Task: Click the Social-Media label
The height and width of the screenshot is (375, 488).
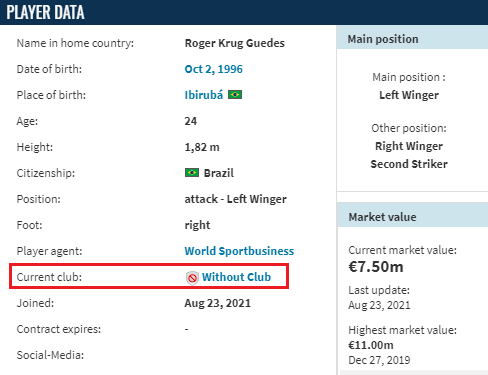Action: click(50, 355)
